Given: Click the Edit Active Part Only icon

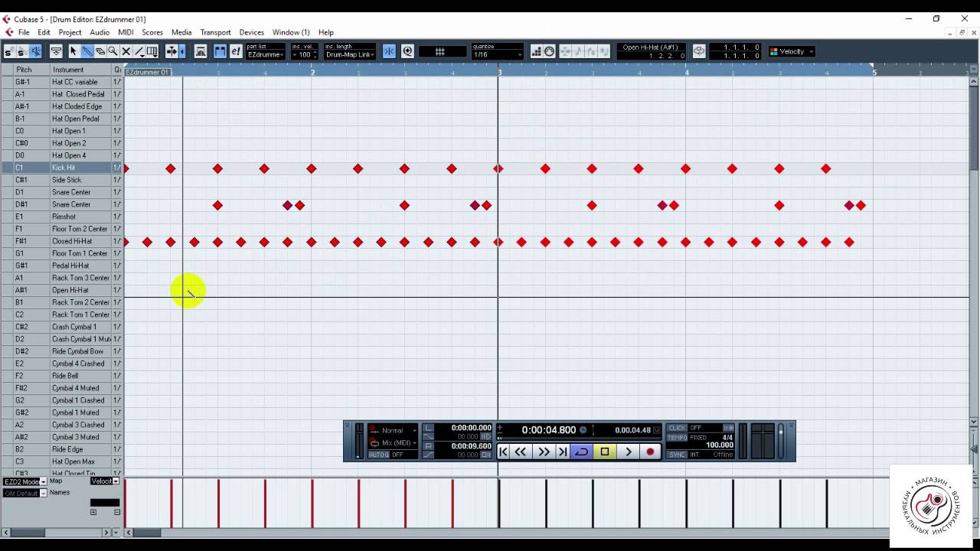Looking at the screenshot, I should point(235,51).
